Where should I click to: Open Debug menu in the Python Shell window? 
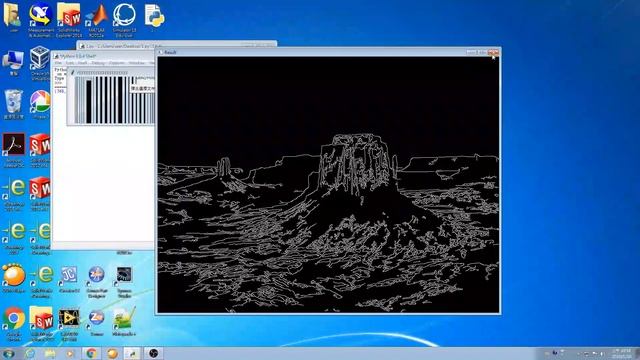click(x=98, y=63)
